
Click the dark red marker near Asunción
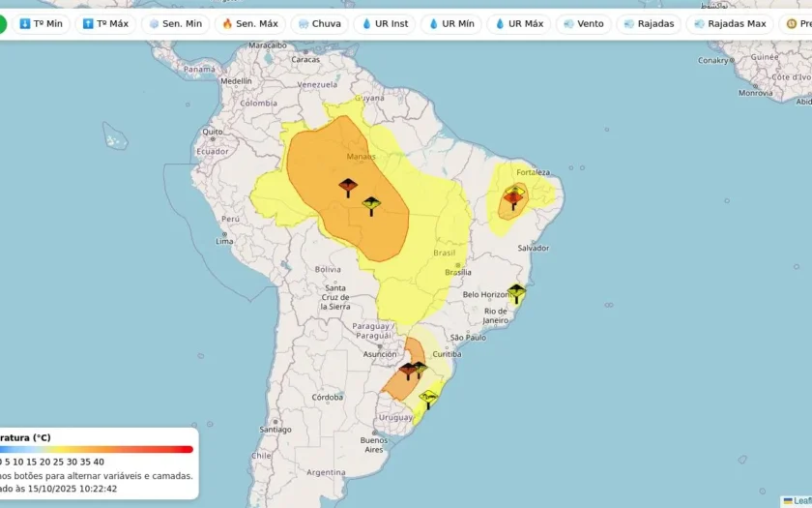click(408, 372)
